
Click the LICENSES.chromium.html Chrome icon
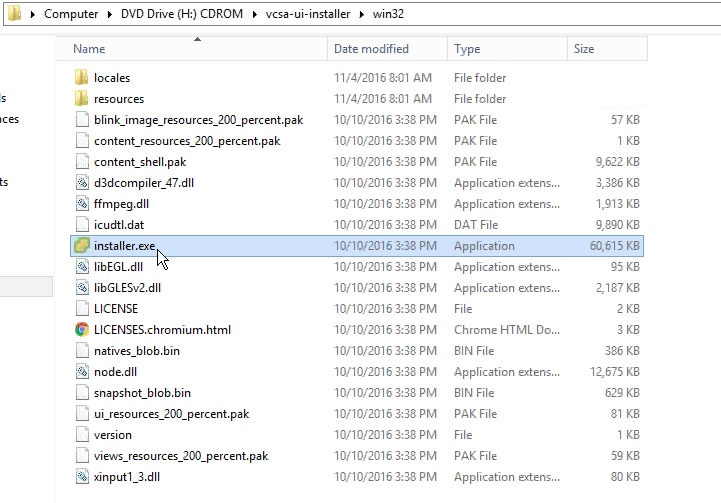[82, 330]
